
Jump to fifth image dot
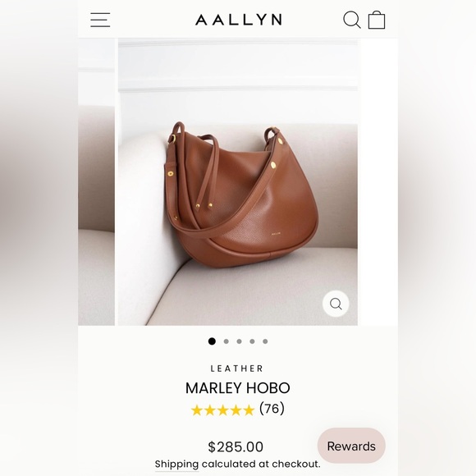pyautogui.click(x=265, y=341)
